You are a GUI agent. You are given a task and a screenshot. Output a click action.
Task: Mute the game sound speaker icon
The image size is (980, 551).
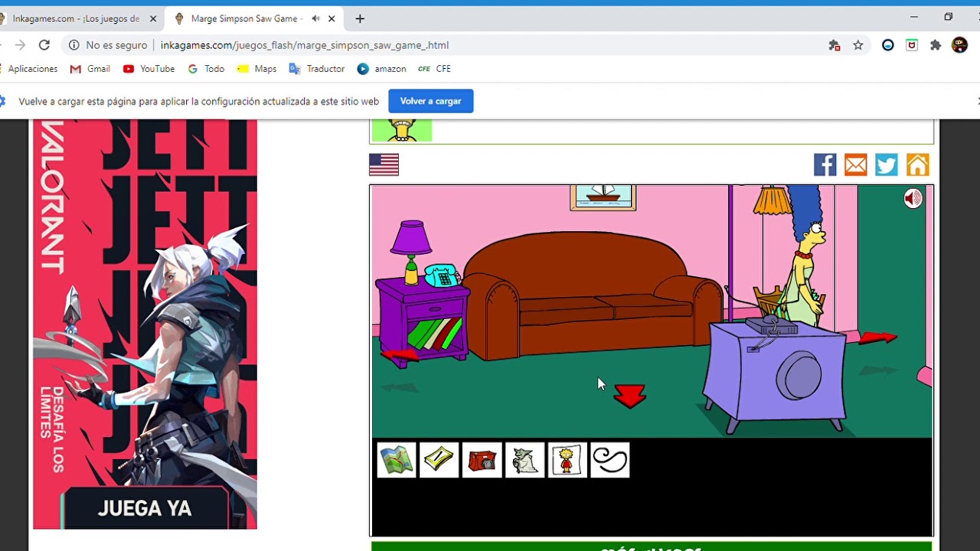(x=913, y=199)
